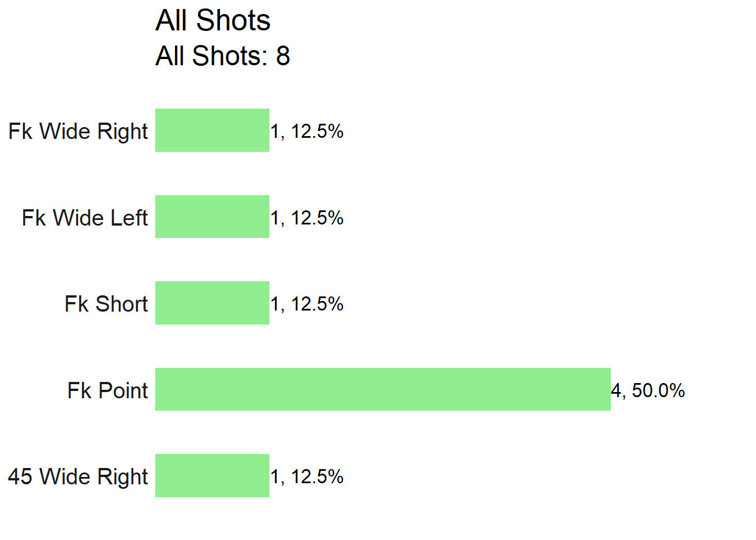Select the 45 Wide Right axis label

[x=78, y=477]
